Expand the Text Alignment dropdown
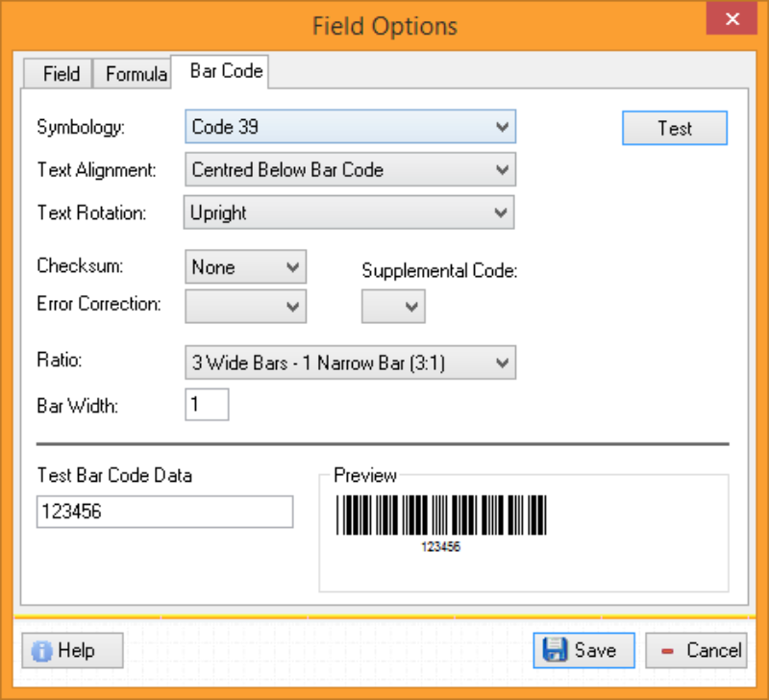The height and width of the screenshot is (700, 769). (x=350, y=169)
